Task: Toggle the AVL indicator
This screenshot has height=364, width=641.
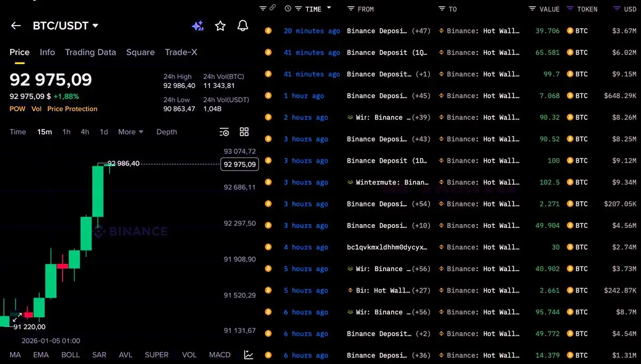Action: 126,354
